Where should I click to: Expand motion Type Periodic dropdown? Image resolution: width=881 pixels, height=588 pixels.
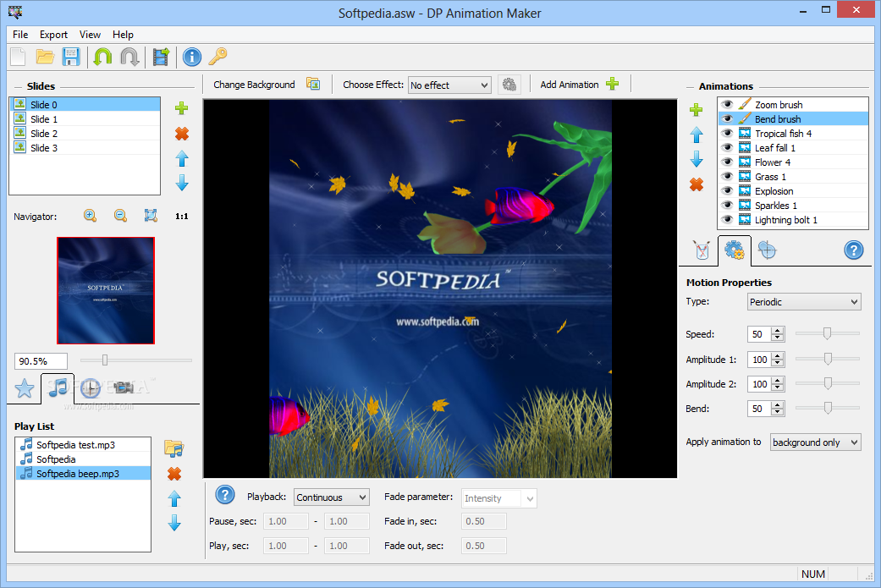click(804, 301)
